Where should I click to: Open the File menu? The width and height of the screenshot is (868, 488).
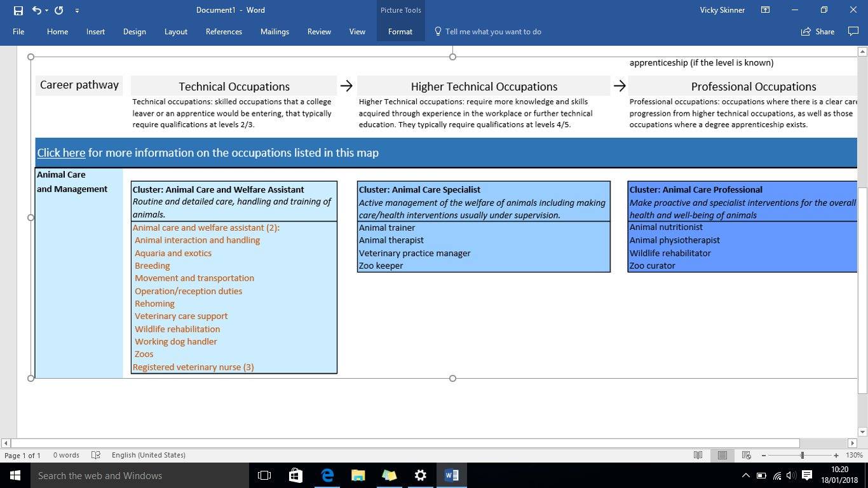coord(18,32)
